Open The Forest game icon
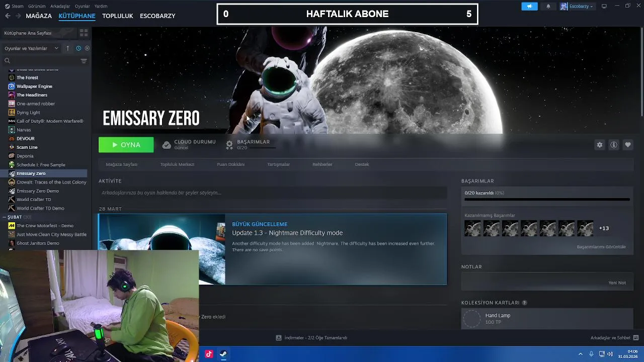Viewport: 644px width, 362px height. click(x=12, y=77)
